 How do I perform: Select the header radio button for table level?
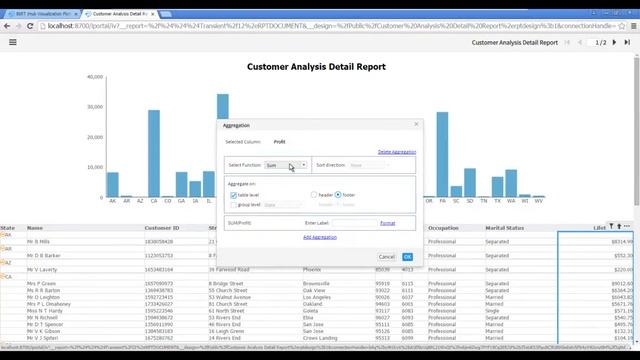[x=313, y=195]
